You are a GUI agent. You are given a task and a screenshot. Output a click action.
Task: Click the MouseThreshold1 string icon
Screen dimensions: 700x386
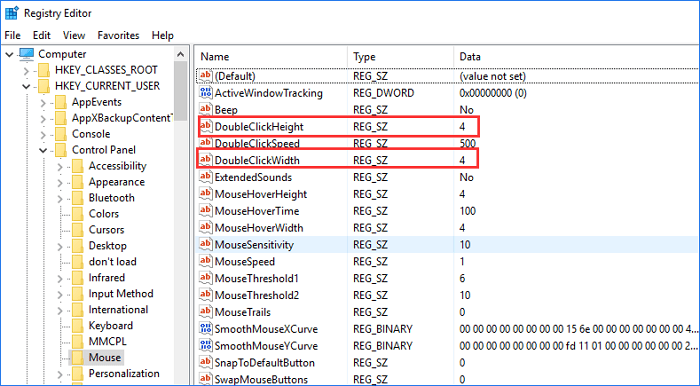pyautogui.click(x=205, y=278)
